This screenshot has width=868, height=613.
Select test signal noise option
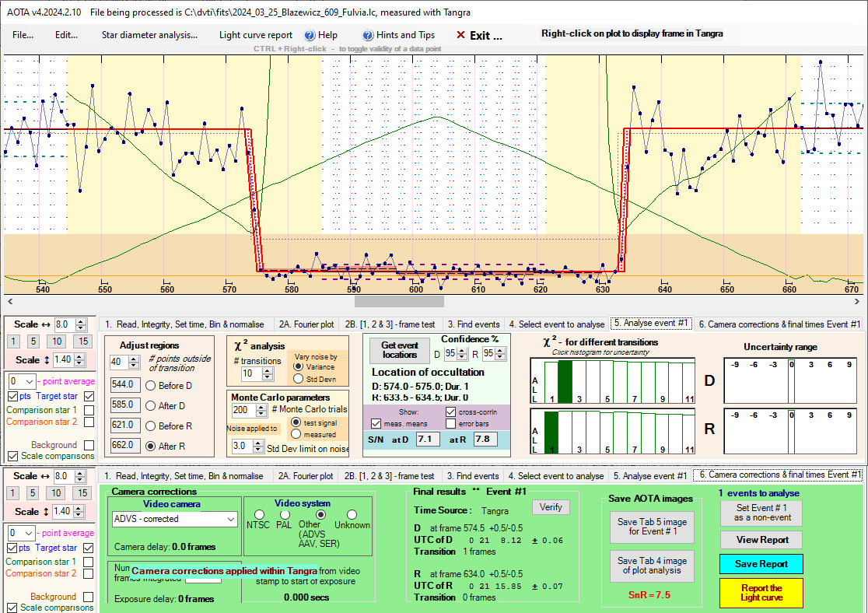[296, 422]
